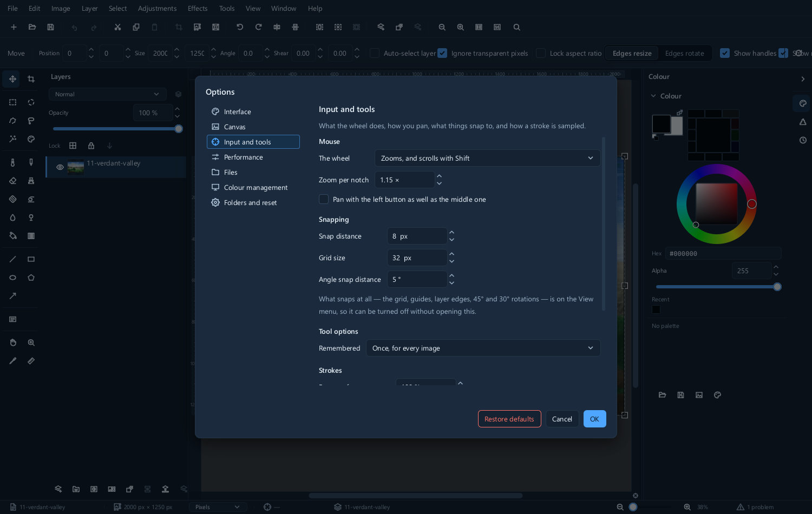Click the black foreground colour swatch

661,124
